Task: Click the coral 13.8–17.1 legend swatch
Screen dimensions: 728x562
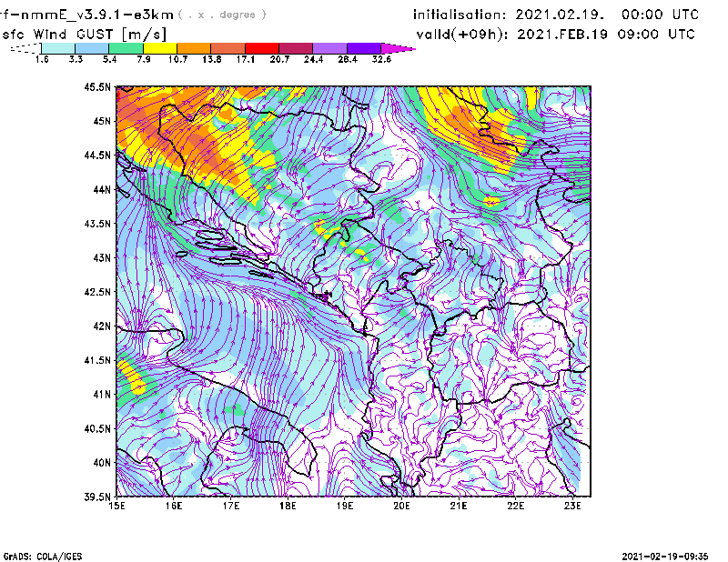Action: (x=228, y=48)
